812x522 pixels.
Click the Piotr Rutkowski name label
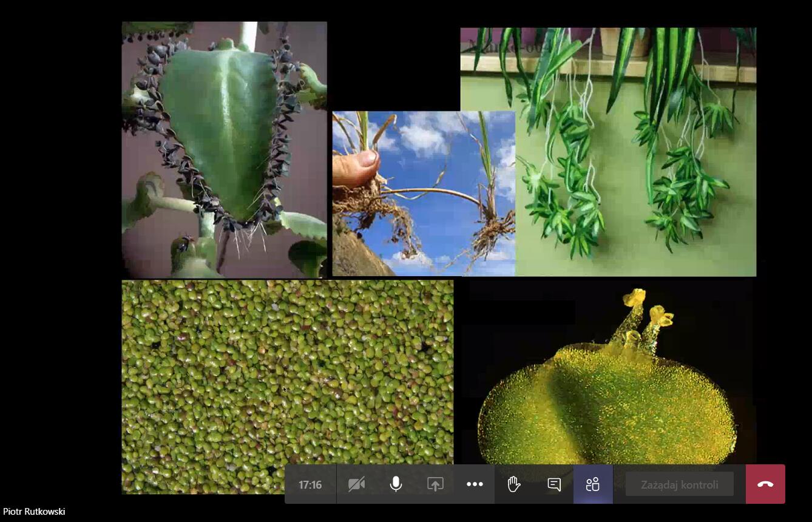(34, 512)
